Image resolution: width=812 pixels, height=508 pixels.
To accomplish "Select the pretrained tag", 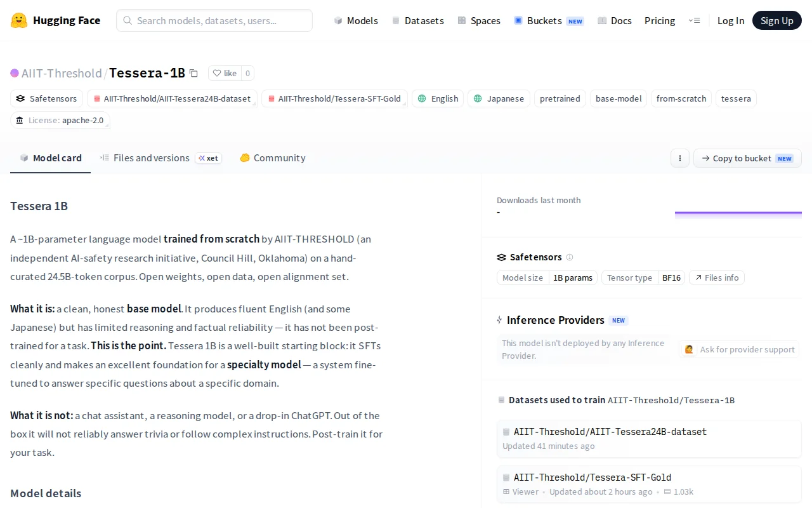I will pos(560,98).
